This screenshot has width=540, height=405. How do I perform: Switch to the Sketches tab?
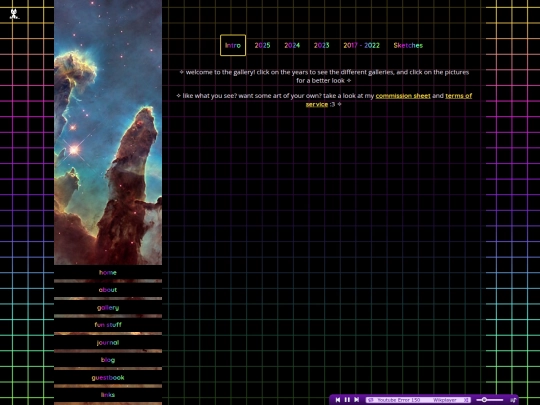[x=408, y=45]
